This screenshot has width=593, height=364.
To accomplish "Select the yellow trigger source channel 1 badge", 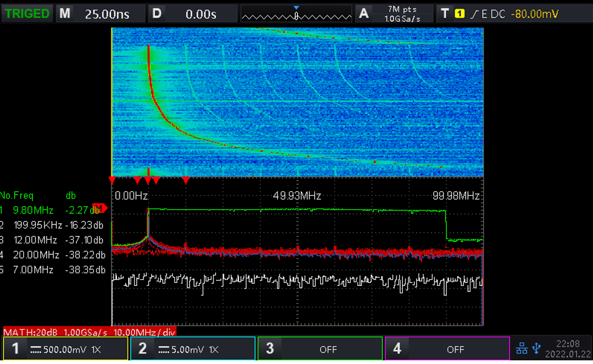I will pos(460,13).
